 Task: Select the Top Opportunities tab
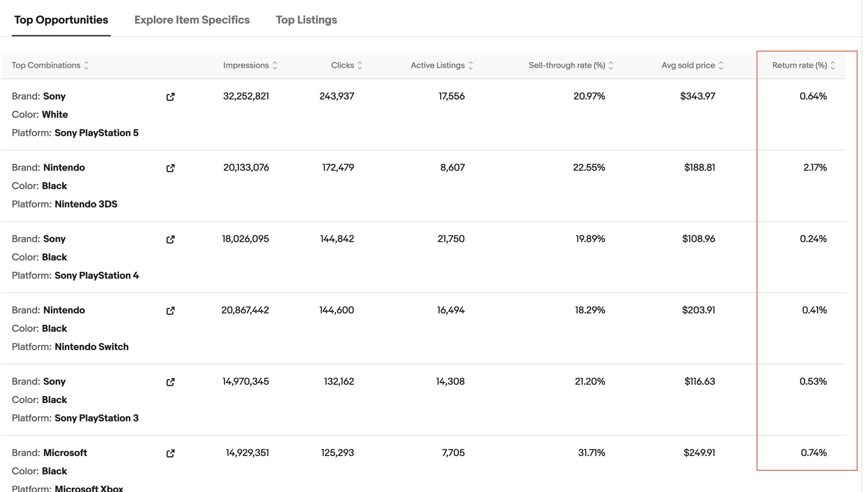pyautogui.click(x=61, y=20)
